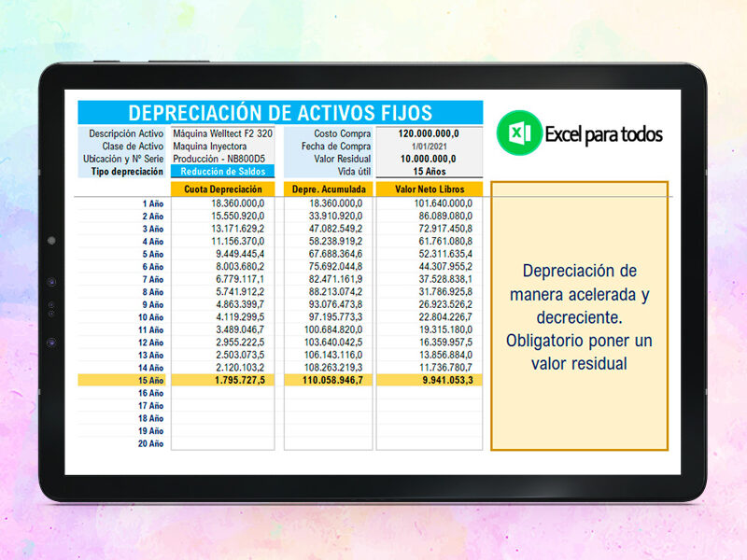Select the cuota value 3.489.046,7
747x560 pixels.
(240, 330)
